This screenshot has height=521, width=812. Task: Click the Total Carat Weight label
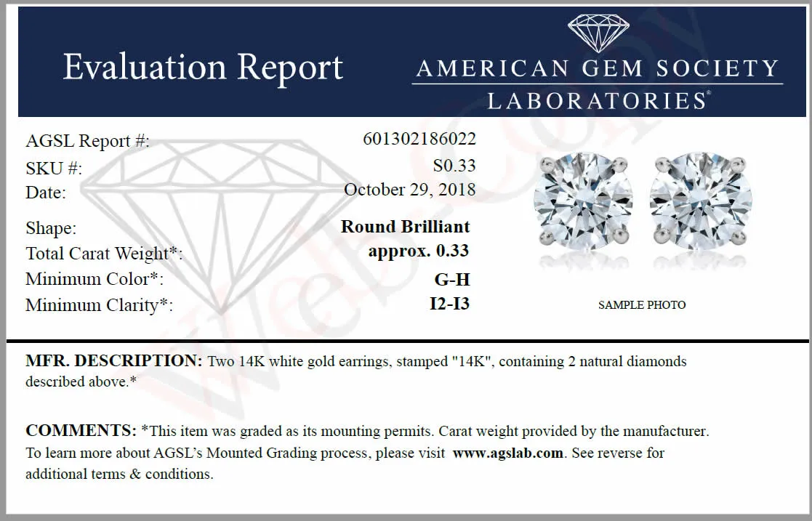(104, 254)
